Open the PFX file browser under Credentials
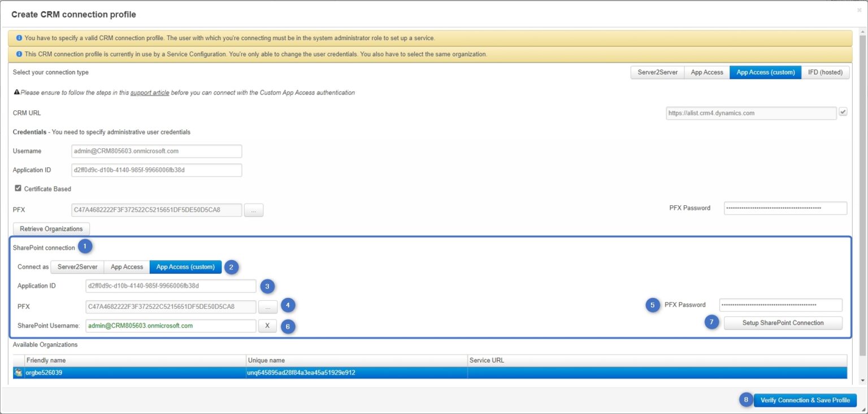Screen dimensions: 868x414 [254, 209]
